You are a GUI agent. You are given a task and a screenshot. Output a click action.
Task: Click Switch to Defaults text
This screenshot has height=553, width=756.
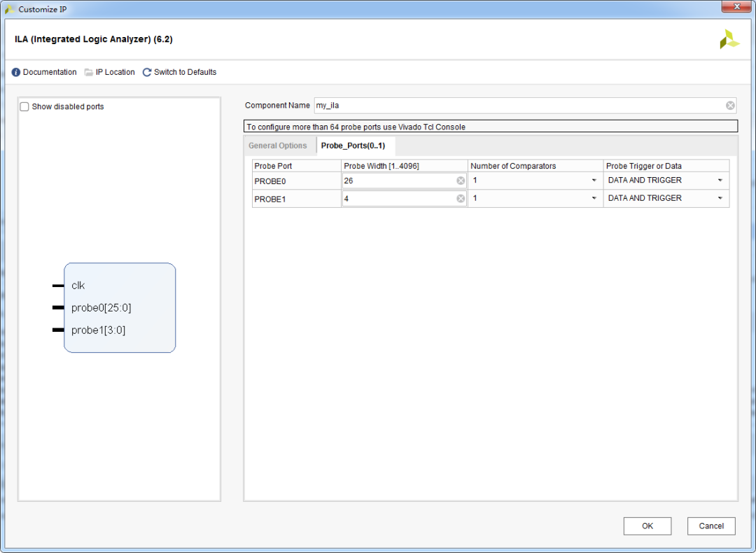click(185, 72)
